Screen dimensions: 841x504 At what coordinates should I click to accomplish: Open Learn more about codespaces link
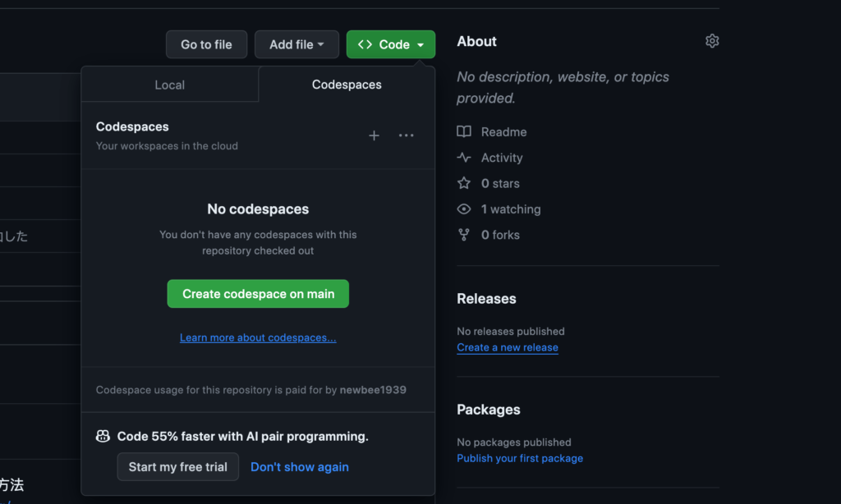tap(258, 337)
